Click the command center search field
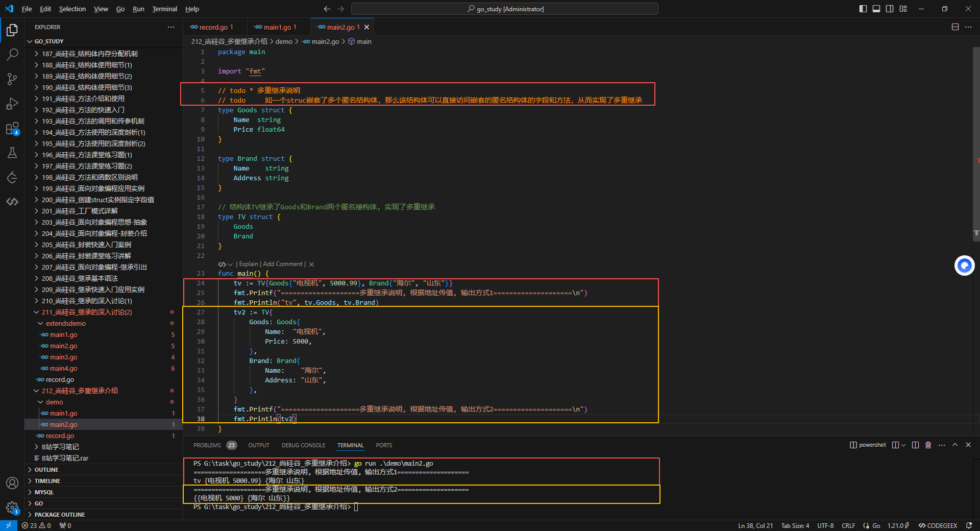This screenshot has width=980, height=531. 504,9
